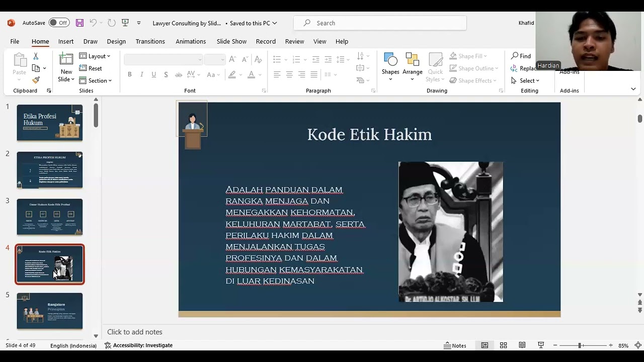Open the Review tab
Screen dimensions: 644x362
(294, 41)
